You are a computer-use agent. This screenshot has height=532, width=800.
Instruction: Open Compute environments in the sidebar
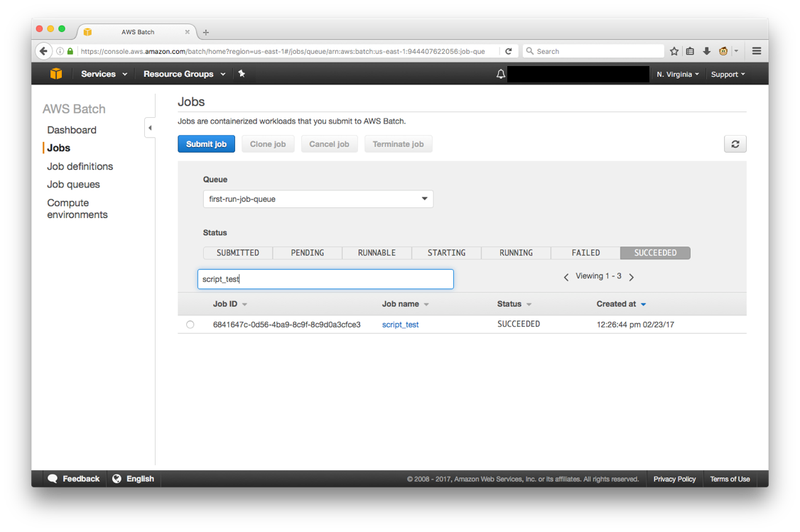click(x=77, y=209)
